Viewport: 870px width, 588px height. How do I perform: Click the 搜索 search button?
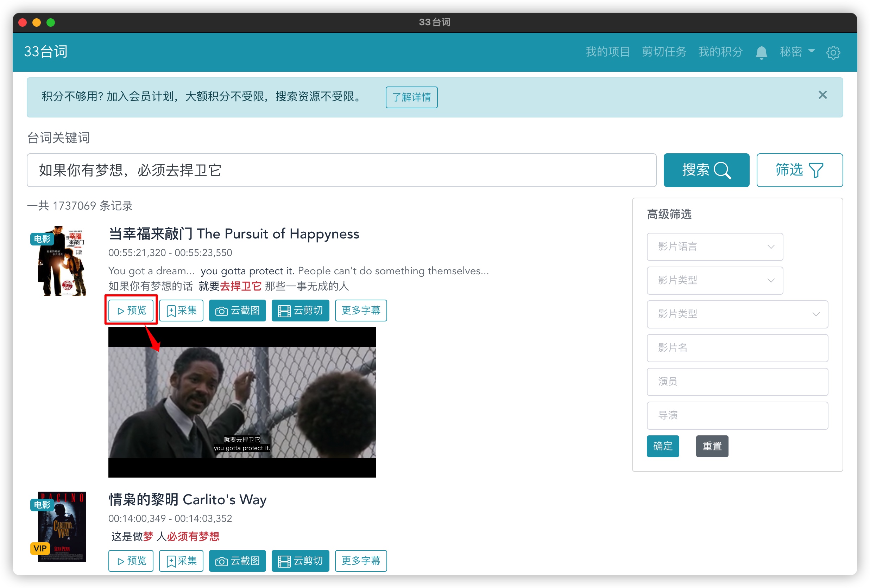[x=706, y=170]
